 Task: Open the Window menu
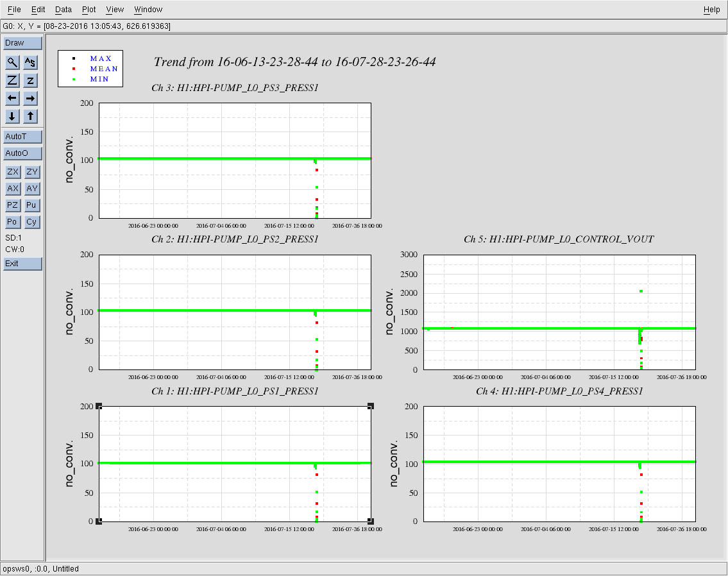tap(148, 9)
